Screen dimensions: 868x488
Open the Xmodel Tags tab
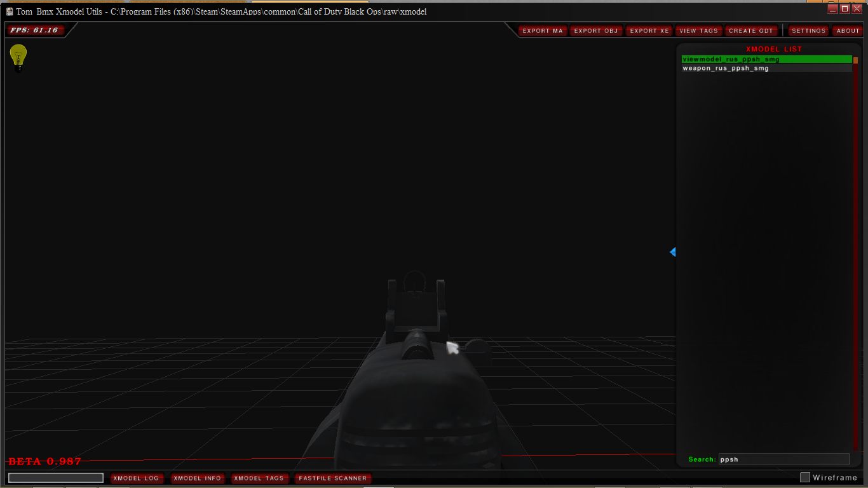(259, 478)
